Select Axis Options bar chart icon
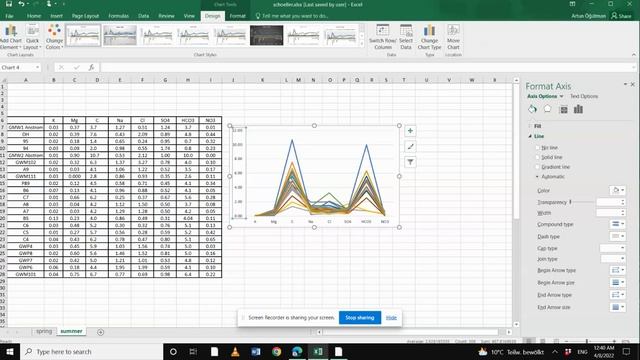This screenshot has height=360, width=640. (578, 109)
